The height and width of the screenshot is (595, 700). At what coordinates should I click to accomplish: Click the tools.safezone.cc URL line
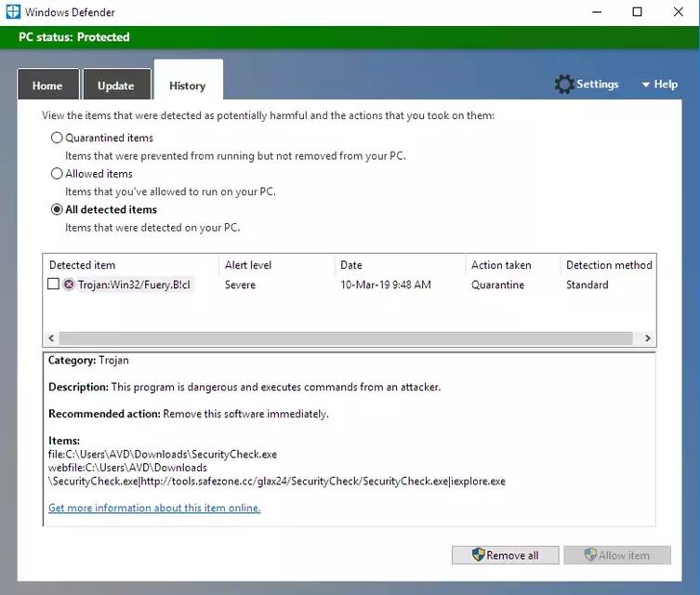point(277,482)
